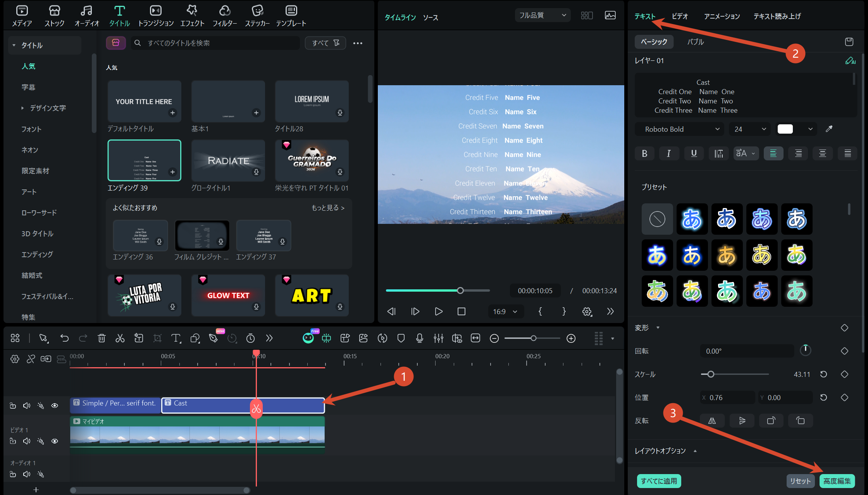Open the Roboto Bold font dropdown
Screen dimensions: 868x495
tap(680, 129)
